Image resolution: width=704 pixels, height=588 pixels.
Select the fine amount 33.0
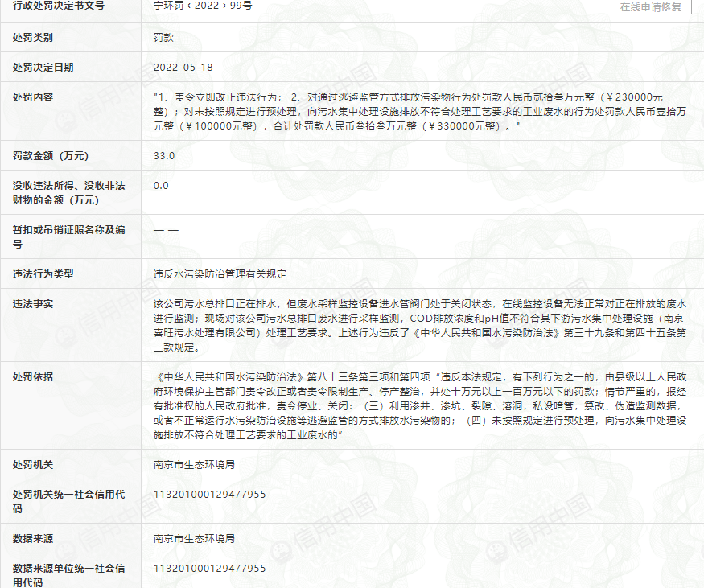[x=164, y=156]
